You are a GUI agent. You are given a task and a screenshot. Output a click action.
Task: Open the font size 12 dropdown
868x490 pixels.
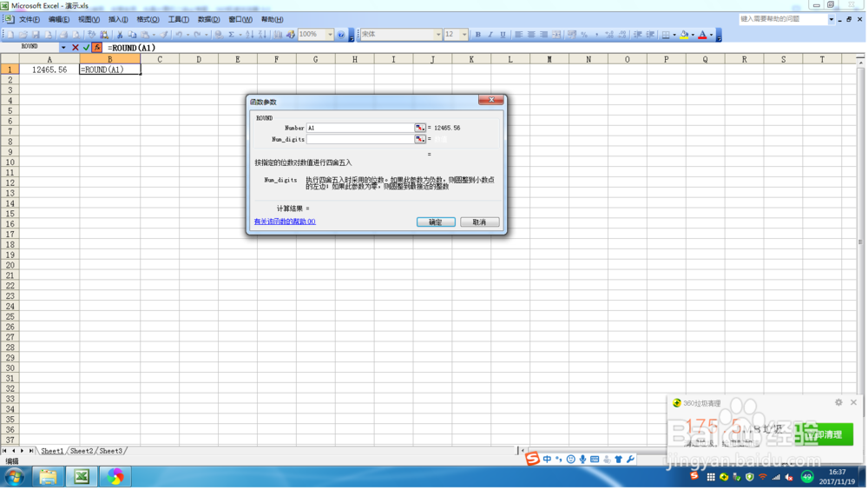point(464,35)
